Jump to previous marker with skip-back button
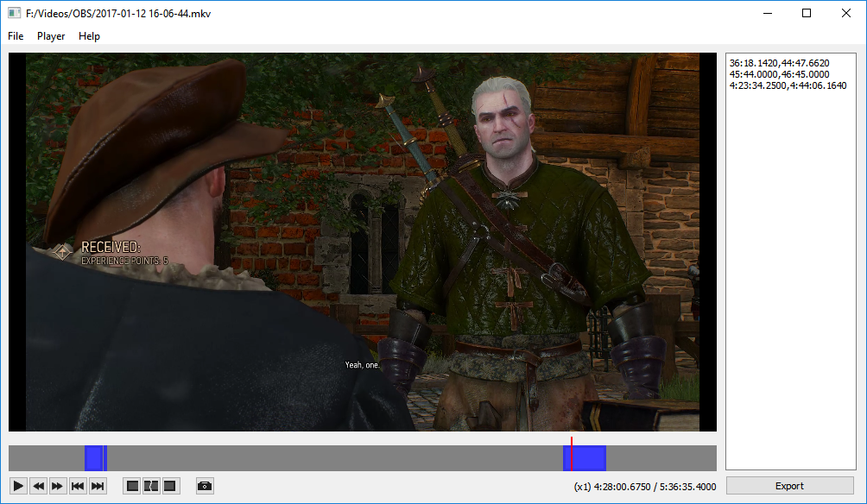This screenshot has width=867, height=504. click(78, 487)
